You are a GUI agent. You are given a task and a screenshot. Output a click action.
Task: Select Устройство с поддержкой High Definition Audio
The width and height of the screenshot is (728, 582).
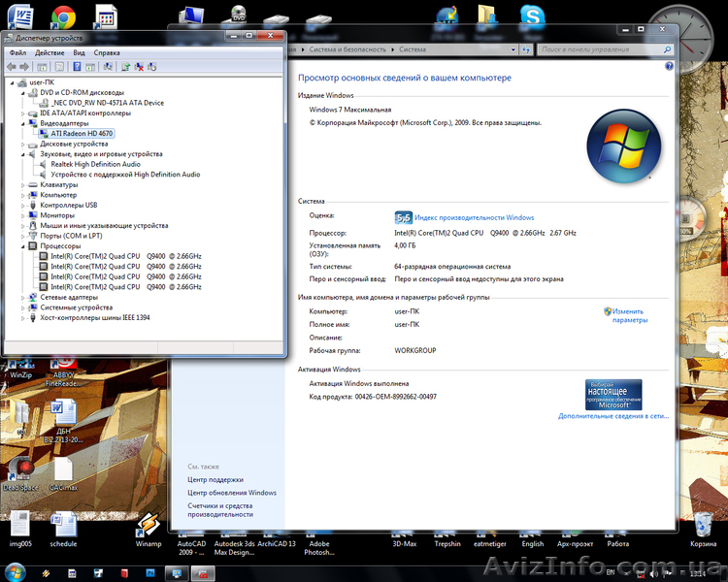(x=125, y=175)
